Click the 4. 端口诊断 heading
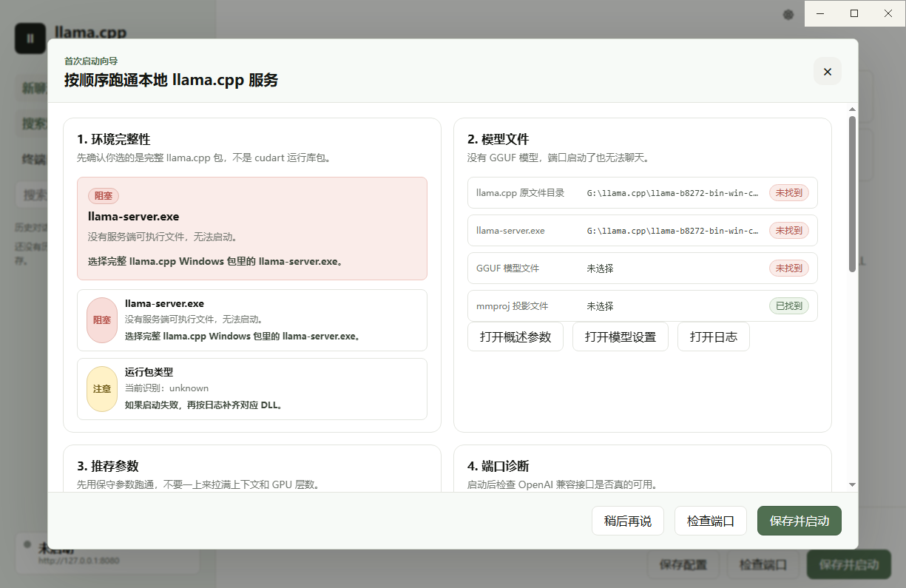906x588 pixels. coord(498,466)
